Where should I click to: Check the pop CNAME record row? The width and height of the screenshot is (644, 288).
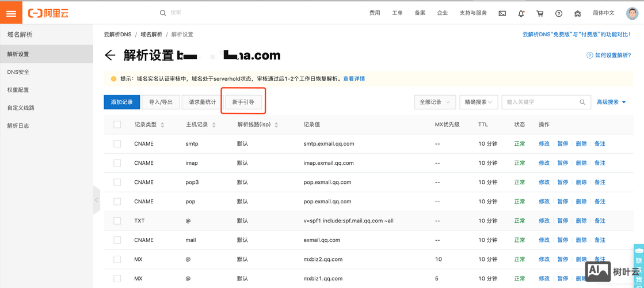point(117,202)
